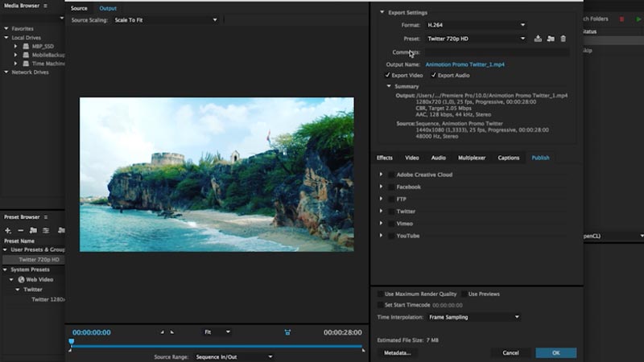The width and height of the screenshot is (644, 362).
Task: Open the Format H.264 dropdown
Action: [x=475, y=25]
